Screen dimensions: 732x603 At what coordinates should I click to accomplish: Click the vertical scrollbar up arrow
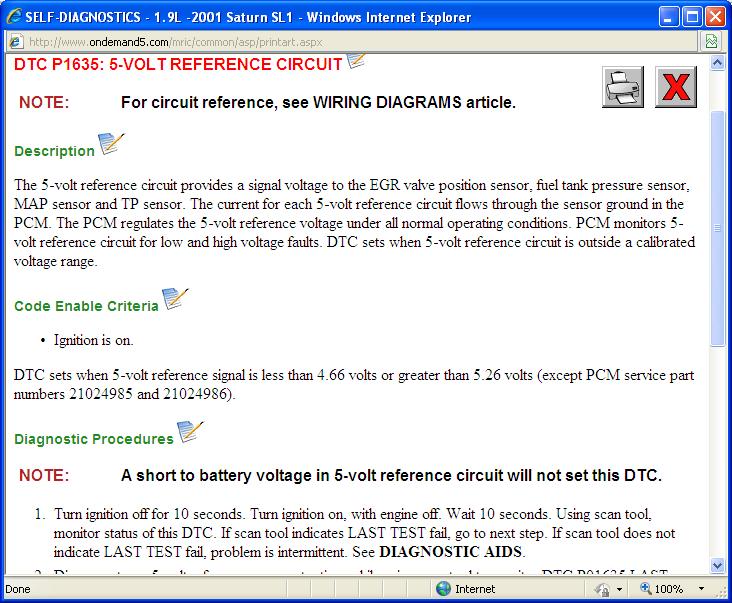coord(717,63)
